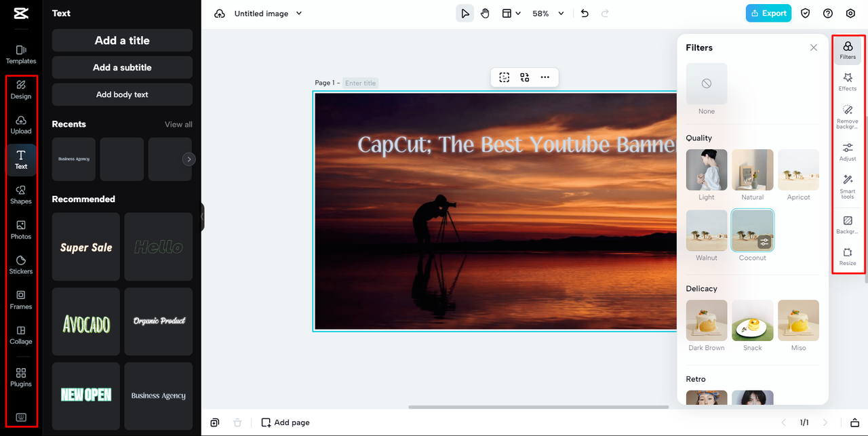
Task: Click View all recents link
Action: pyautogui.click(x=178, y=124)
